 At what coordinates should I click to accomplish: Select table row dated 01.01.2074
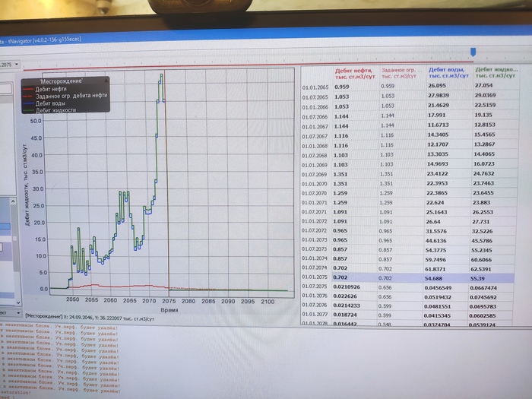(x=410, y=259)
